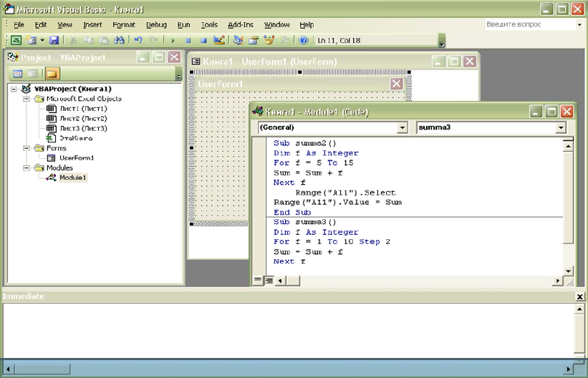Click the 'Sub summa2()' code line
Viewport: 588px width, 378px height.
pyautogui.click(x=305, y=143)
